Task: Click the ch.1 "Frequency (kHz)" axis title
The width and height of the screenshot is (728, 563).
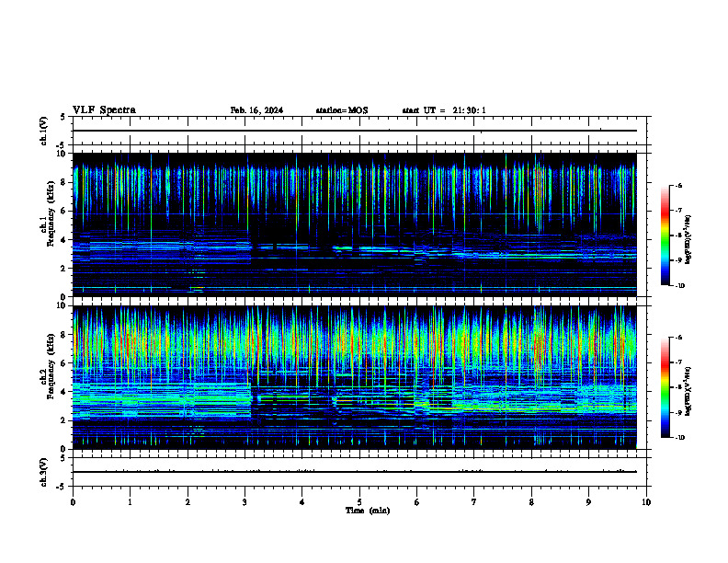Action: 51,213
